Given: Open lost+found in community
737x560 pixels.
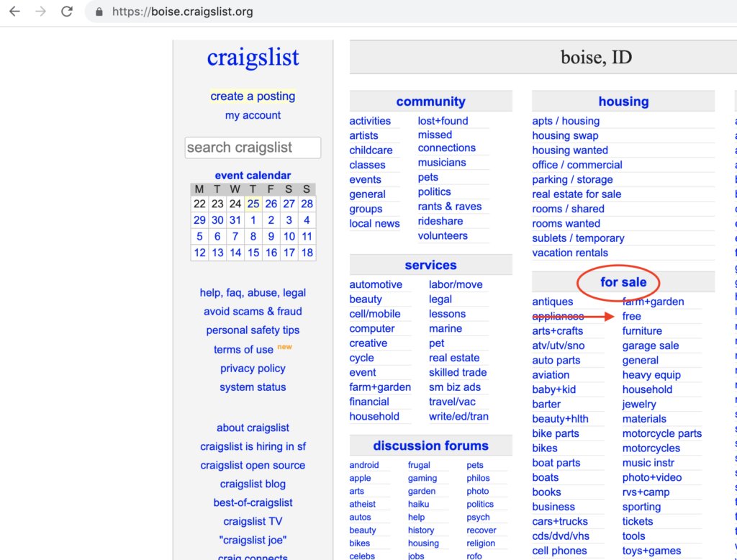Looking at the screenshot, I should click(443, 121).
